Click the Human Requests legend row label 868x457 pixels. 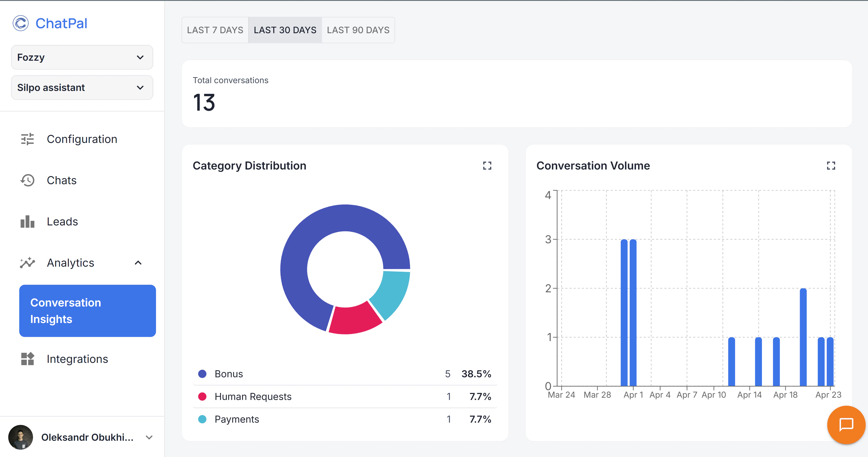coord(253,396)
